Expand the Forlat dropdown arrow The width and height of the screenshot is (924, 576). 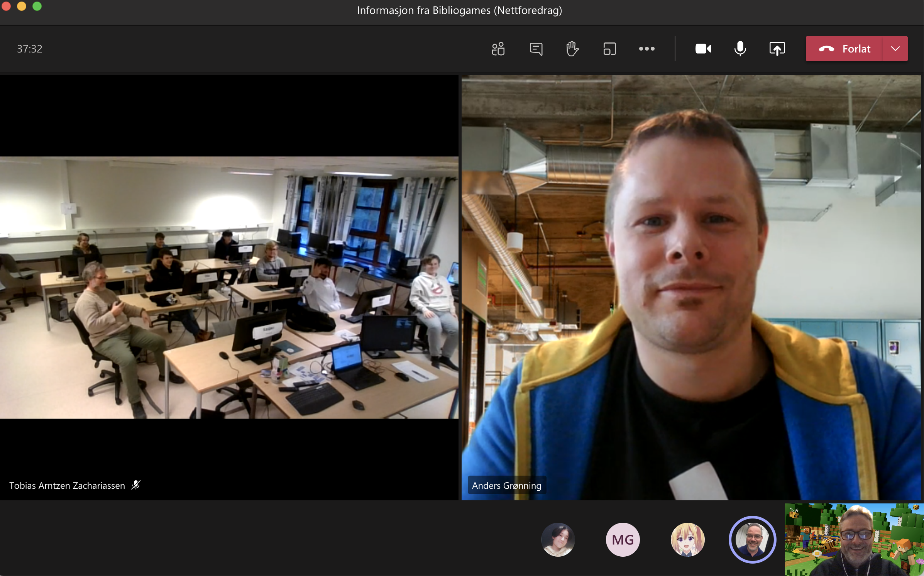895,49
